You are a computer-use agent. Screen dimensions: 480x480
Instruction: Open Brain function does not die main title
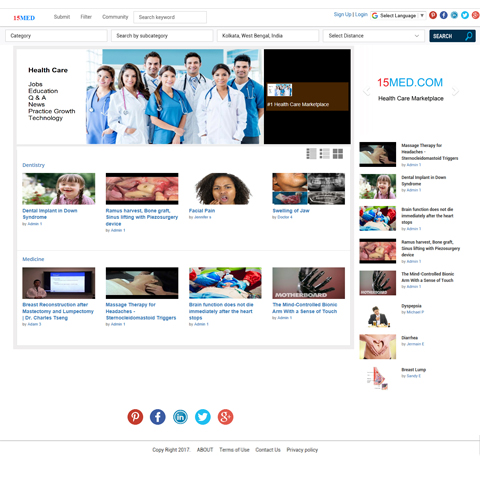point(221,311)
